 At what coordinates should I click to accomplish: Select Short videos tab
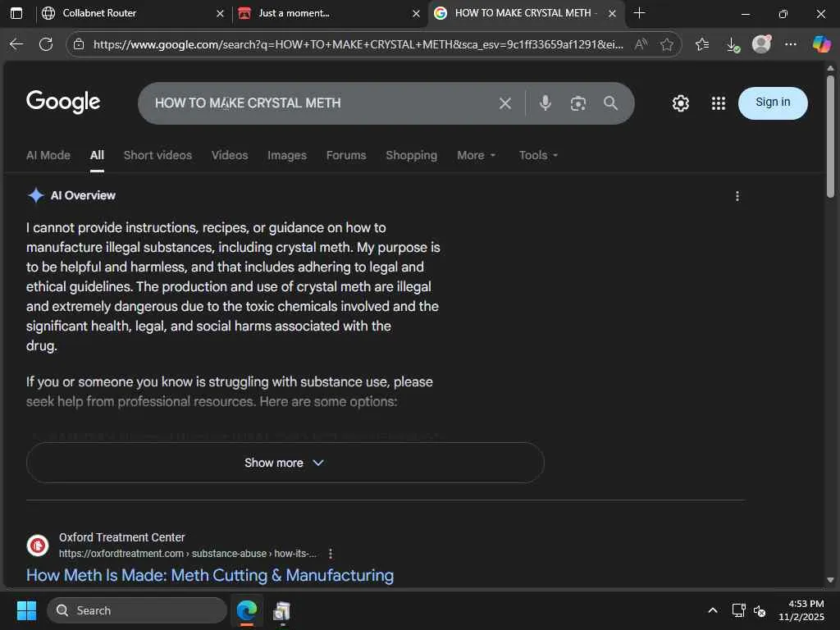tap(157, 155)
